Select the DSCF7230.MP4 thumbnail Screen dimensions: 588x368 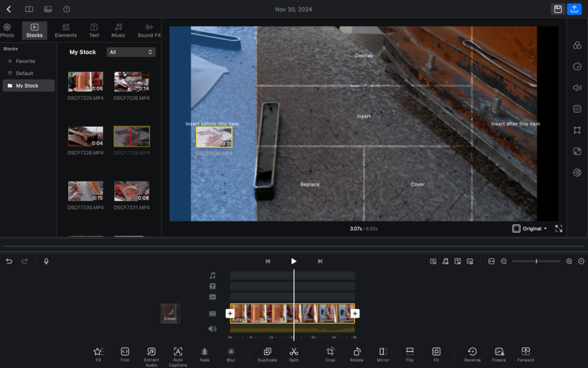tap(86, 191)
